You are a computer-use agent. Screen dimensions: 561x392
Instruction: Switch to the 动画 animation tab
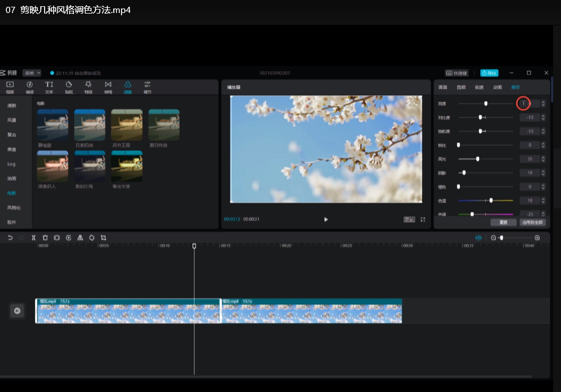497,88
